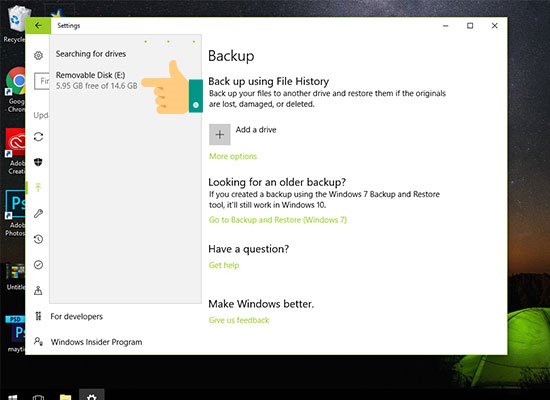
Task: Open Google Chrome desktop shortcut
Action: click(x=15, y=91)
